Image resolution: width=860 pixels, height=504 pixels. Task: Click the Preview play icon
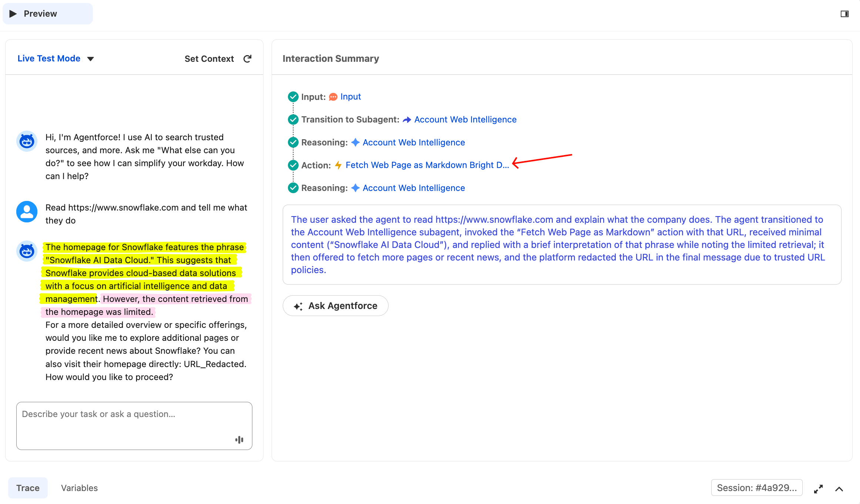pyautogui.click(x=13, y=14)
